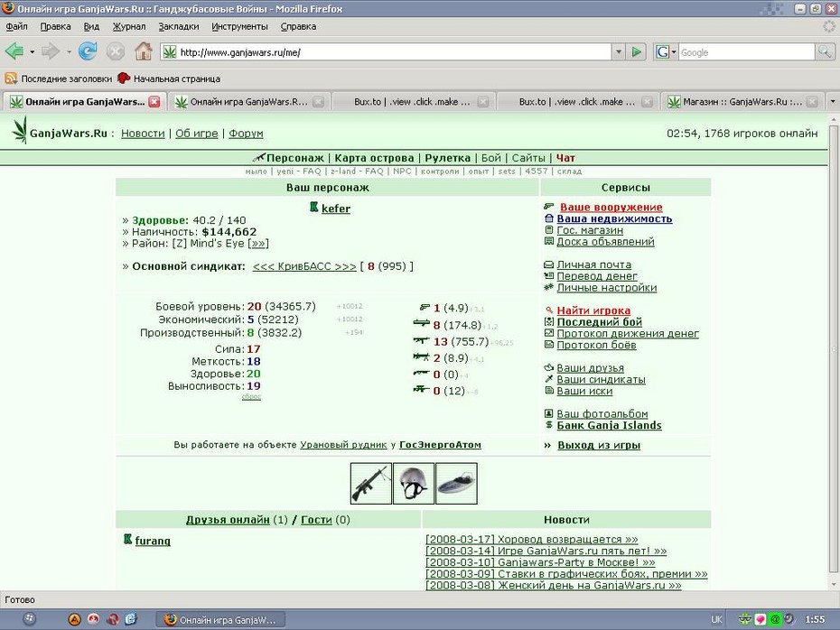Click the green Go arrow beside the address bar
This screenshot has width=840, height=630.
[x=637, y=52]
